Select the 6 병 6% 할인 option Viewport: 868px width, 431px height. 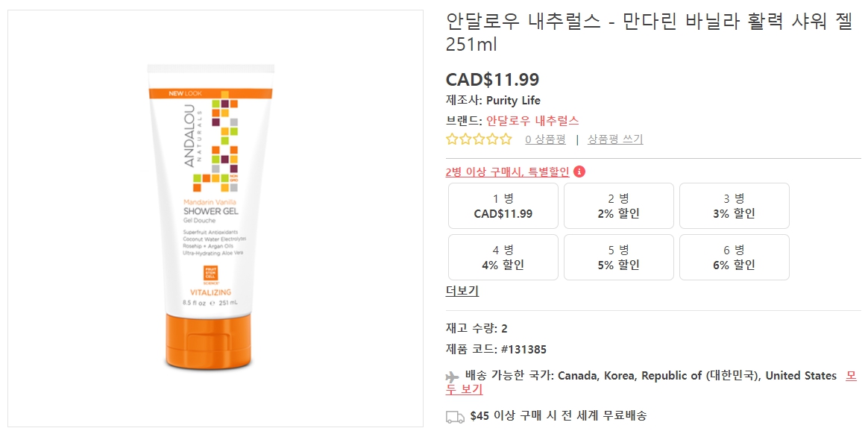pyautogui.click(x=735, y=257)
